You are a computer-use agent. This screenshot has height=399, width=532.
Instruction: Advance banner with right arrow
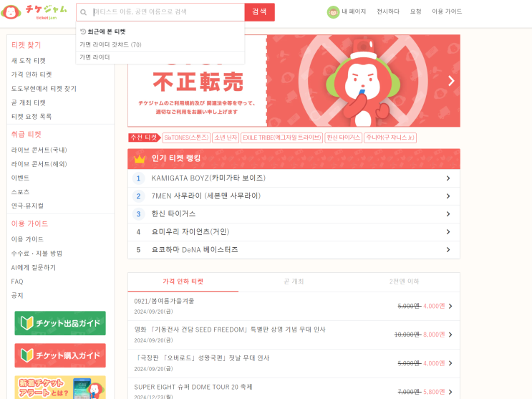click(451, 81)
